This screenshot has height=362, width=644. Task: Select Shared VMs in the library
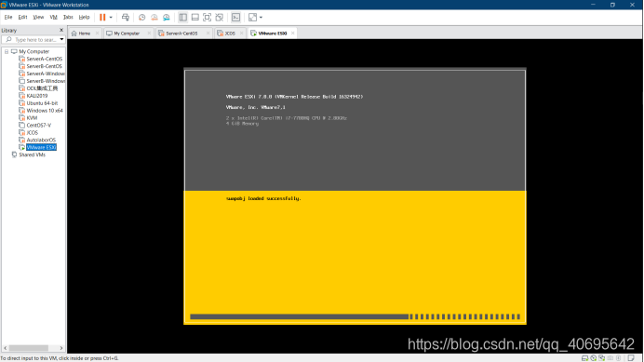click(32, 155)
